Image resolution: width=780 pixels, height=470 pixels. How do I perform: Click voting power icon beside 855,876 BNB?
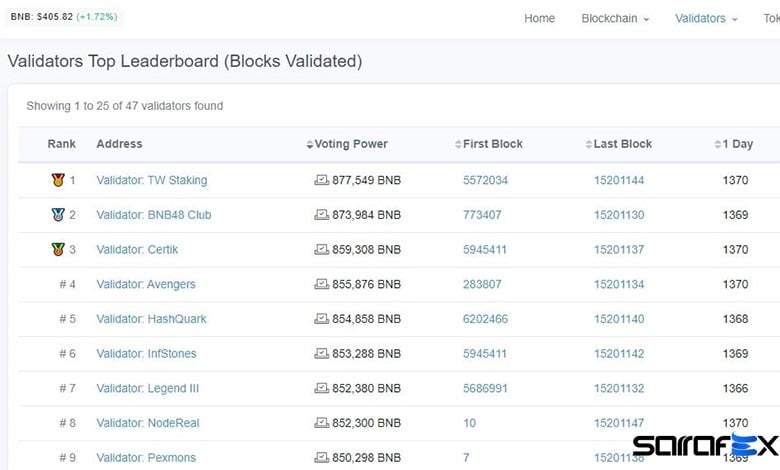(x=321, y=284)
